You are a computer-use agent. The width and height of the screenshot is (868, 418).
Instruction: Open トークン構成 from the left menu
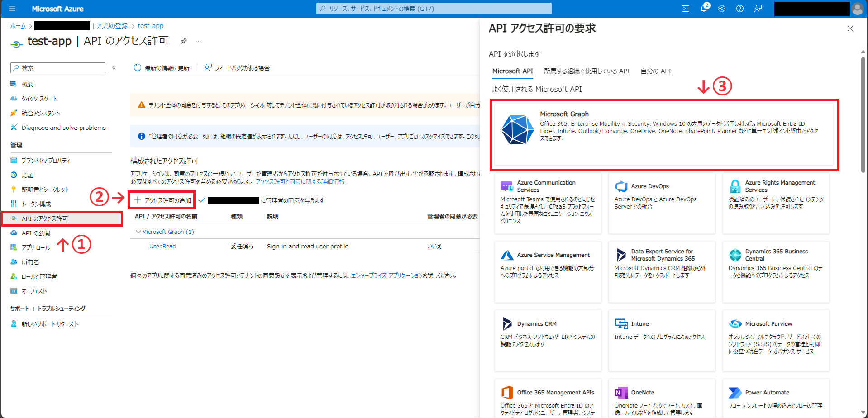37,204
